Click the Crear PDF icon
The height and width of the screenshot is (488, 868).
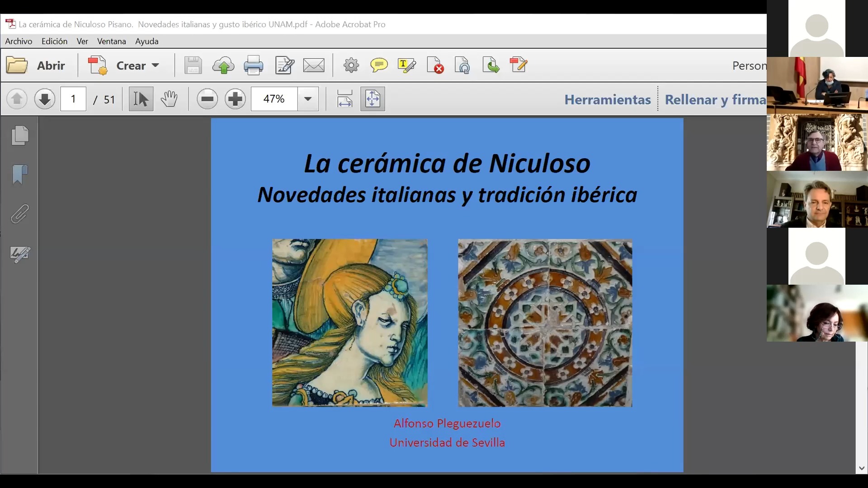click(x=98, y=66)
